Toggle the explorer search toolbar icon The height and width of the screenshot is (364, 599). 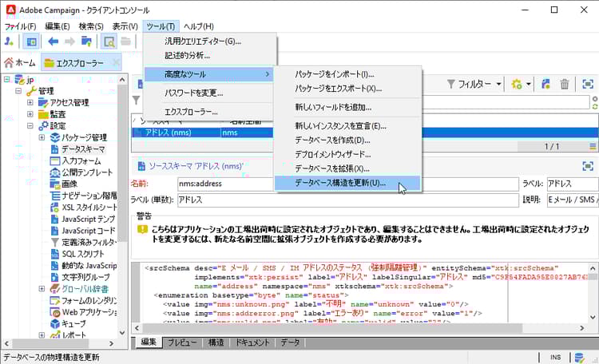[x=109, y=42]
